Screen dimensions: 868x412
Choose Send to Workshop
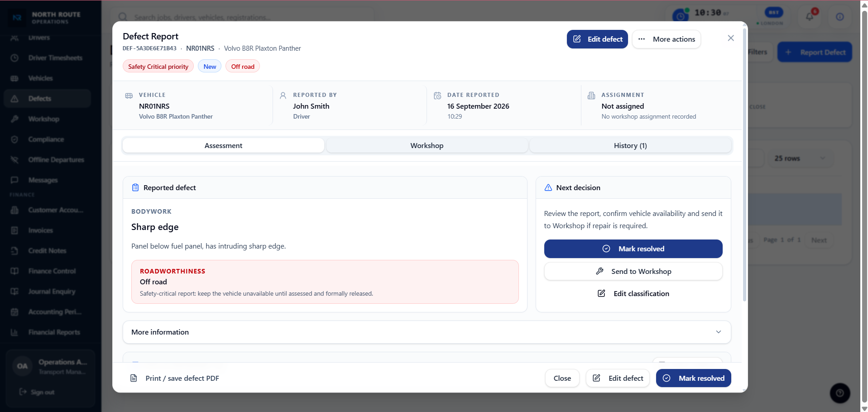(633, 272)
